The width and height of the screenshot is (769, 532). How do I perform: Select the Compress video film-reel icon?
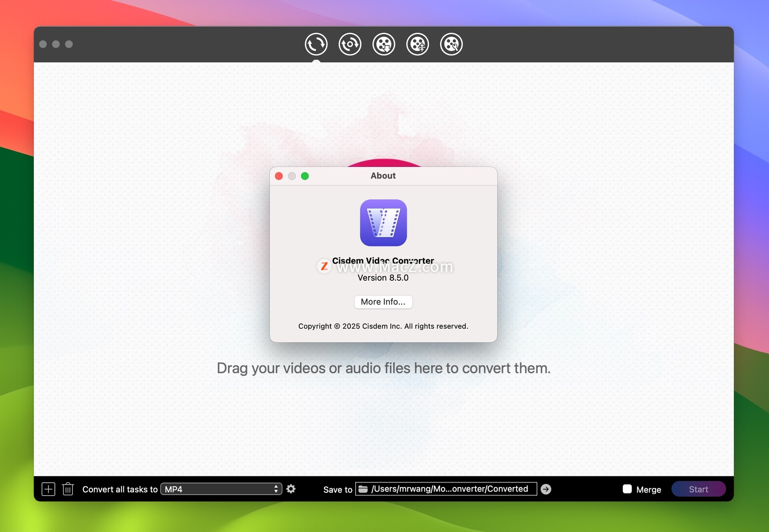point(417,44)
